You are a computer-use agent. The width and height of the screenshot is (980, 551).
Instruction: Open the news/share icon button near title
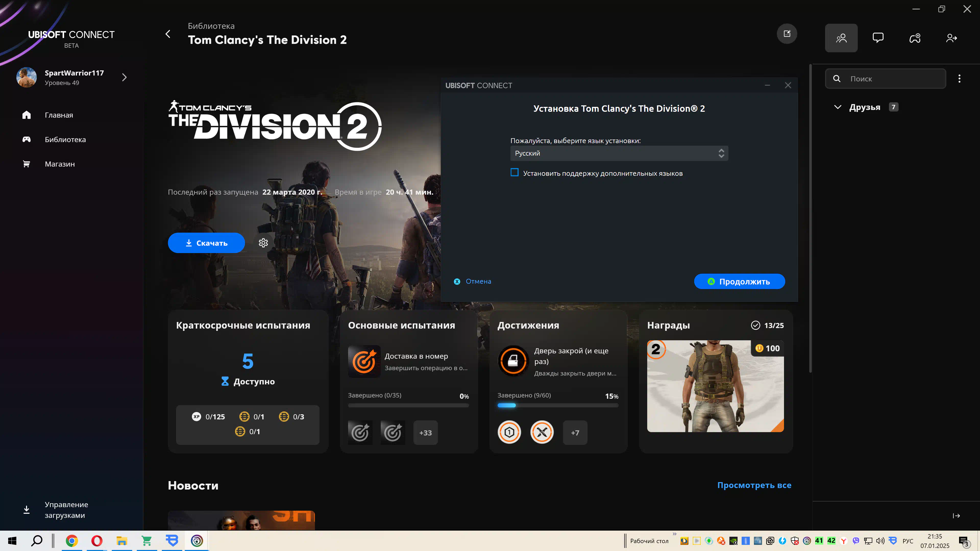point(787,34)
